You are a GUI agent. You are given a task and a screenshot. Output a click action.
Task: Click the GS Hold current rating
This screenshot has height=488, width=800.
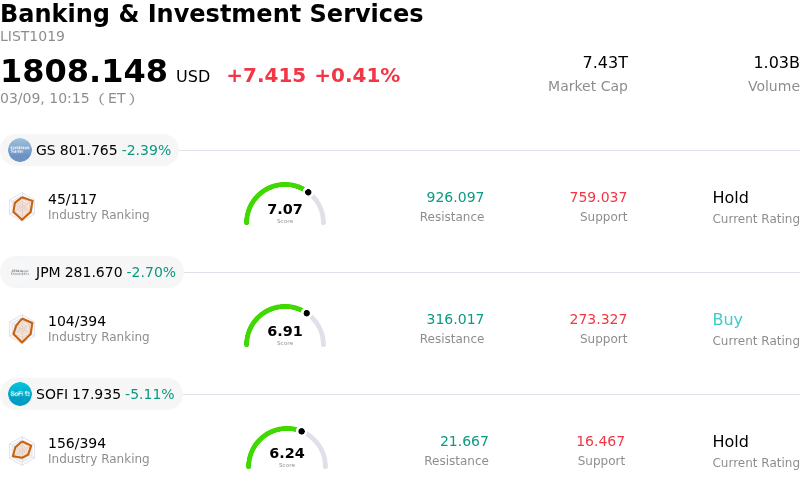[730, 198]
